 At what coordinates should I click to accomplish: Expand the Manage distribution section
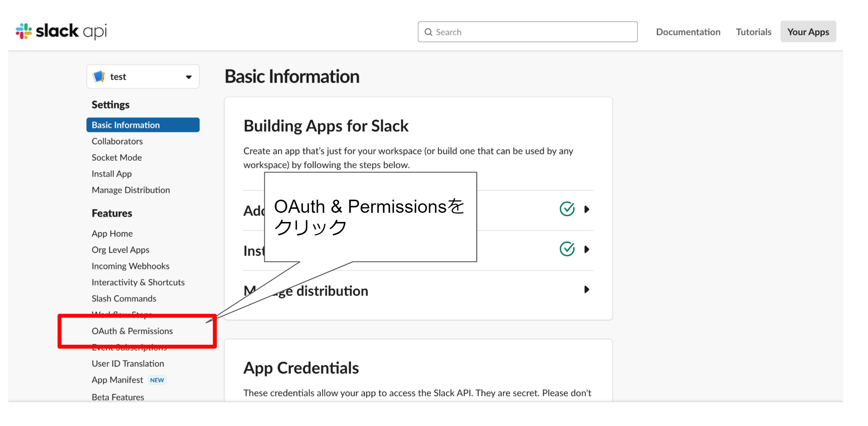(586, 290)
